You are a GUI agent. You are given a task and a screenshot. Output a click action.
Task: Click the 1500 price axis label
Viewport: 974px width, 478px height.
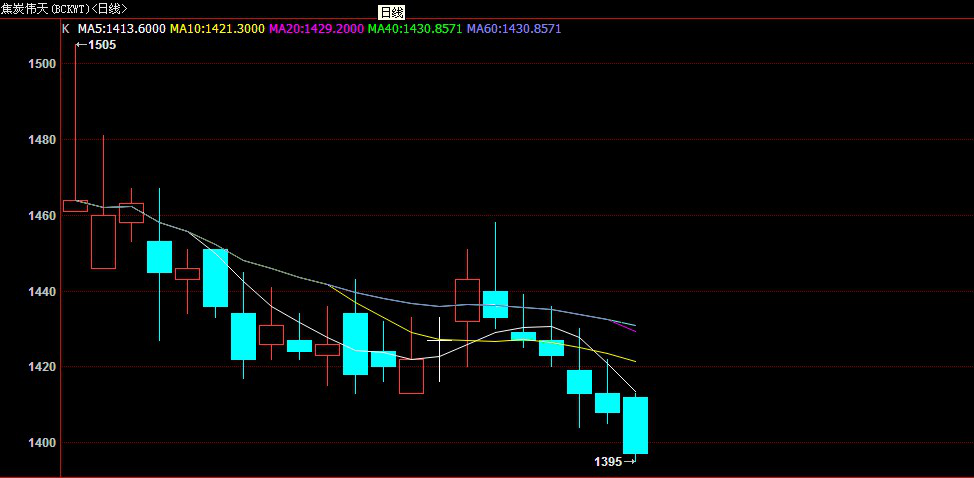[x=43, y=63]
